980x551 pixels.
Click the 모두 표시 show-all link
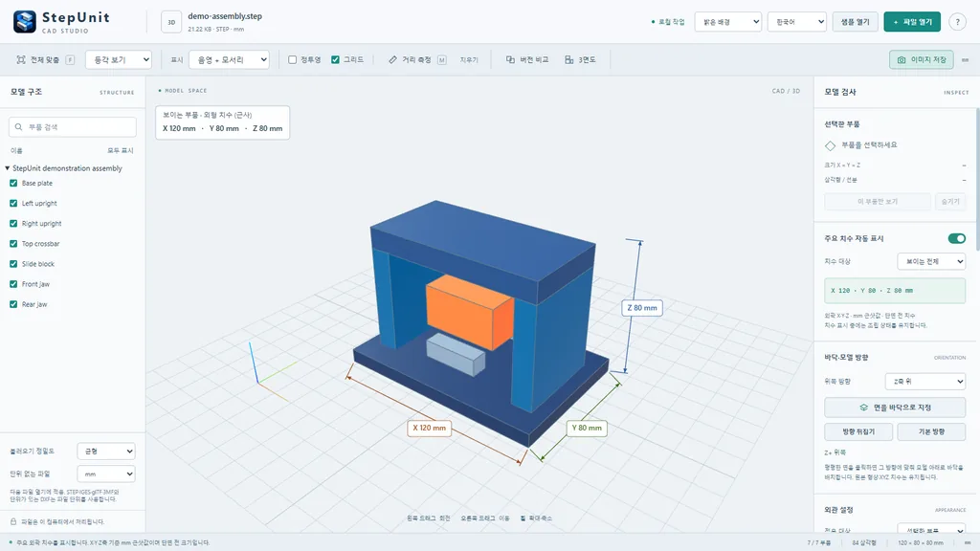121,150
